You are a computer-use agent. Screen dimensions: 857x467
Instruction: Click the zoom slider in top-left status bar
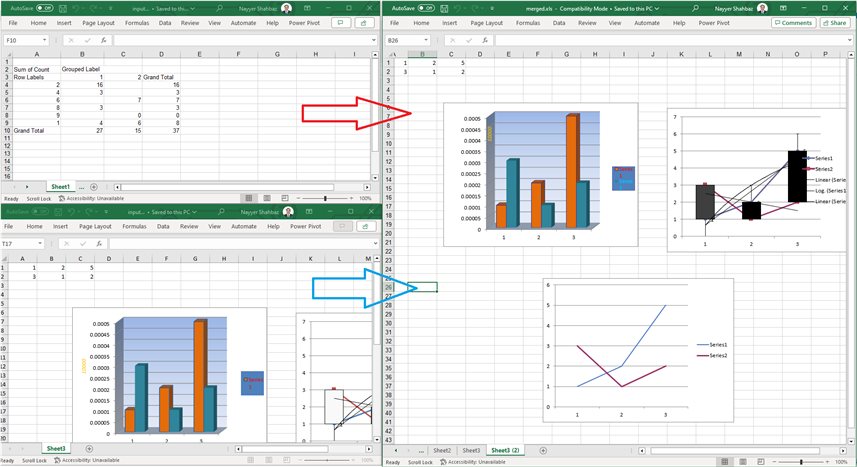click(x=325, y=199)
